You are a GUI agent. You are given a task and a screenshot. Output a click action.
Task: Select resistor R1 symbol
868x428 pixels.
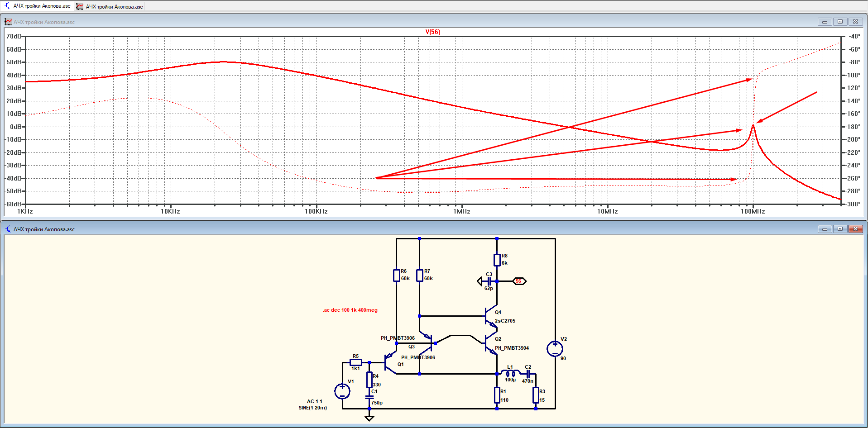click(497, 395)
